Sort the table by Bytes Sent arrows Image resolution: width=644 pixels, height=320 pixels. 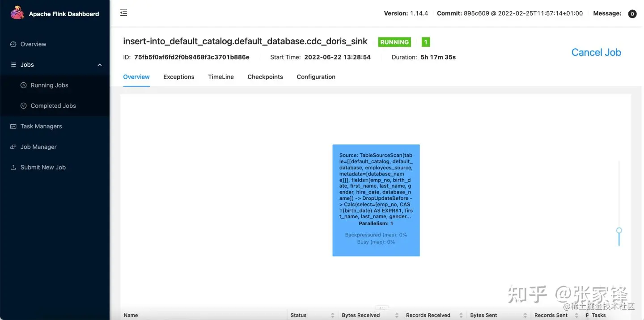point(525,316)
